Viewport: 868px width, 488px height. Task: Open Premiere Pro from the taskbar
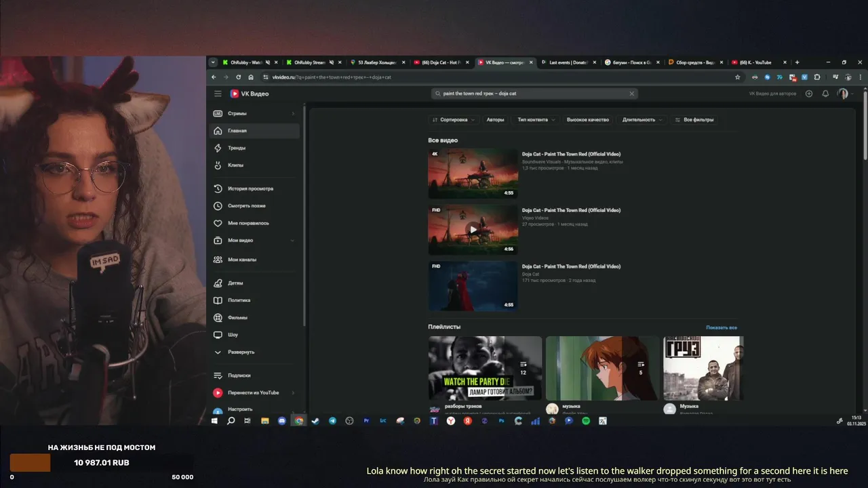366,421
